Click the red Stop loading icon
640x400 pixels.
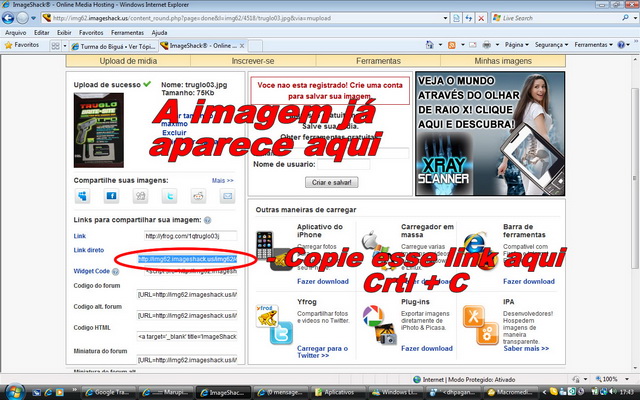pyautogui.click(x=481, y=18)
